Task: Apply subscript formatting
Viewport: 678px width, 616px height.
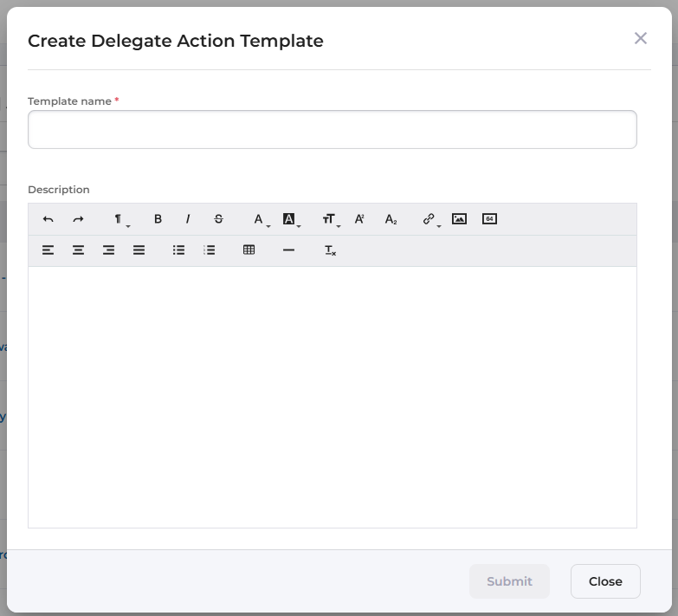Action: 391,219
